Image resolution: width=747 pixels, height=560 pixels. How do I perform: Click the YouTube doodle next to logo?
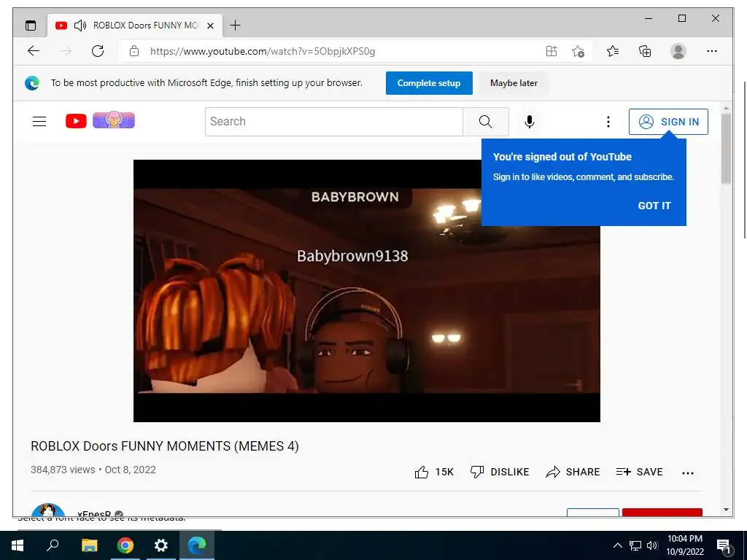pos(114,120)
